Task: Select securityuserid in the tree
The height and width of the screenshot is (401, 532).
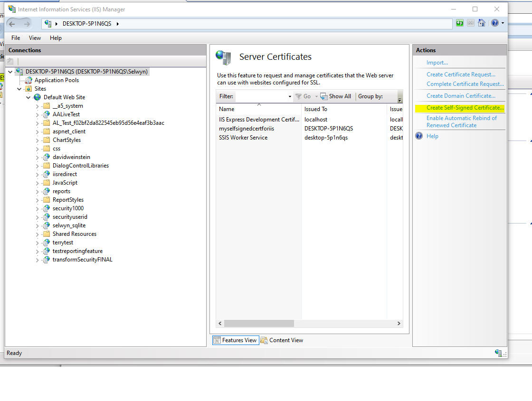Action: click(x=70, y=217)
